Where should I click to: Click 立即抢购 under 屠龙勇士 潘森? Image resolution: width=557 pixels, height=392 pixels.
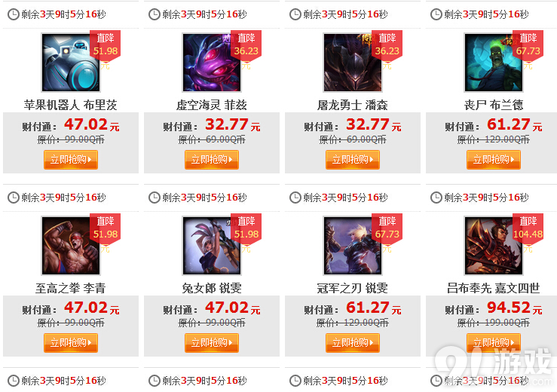click(x=353, y=160)
